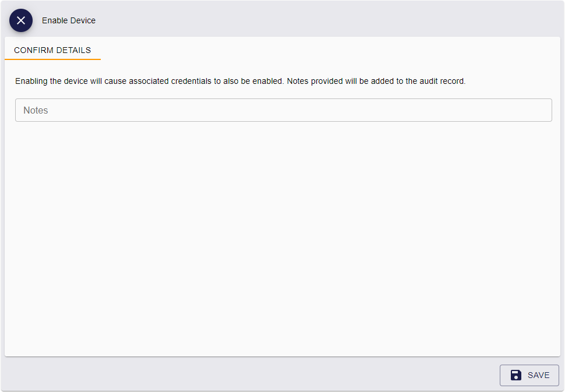This screenshot has height=392, width=565.
Task: Click the Enable Device title text
Action: 69,20
